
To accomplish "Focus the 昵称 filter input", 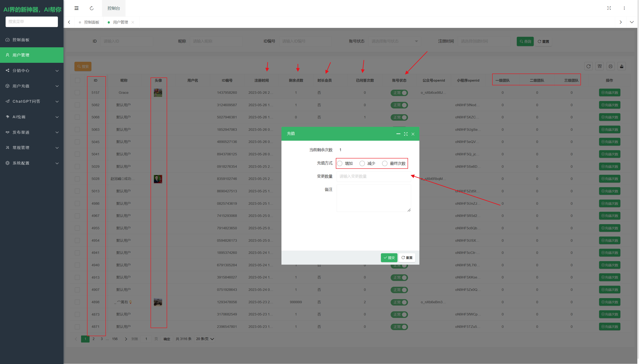I will pyautogui.click(x=216, y=41).
